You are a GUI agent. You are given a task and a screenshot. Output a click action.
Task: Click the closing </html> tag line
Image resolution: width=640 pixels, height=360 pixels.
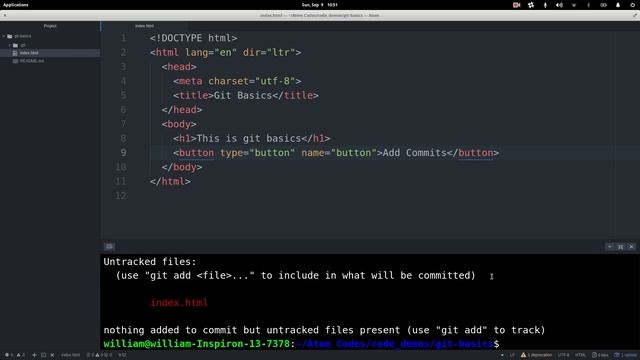coord(170,181)
